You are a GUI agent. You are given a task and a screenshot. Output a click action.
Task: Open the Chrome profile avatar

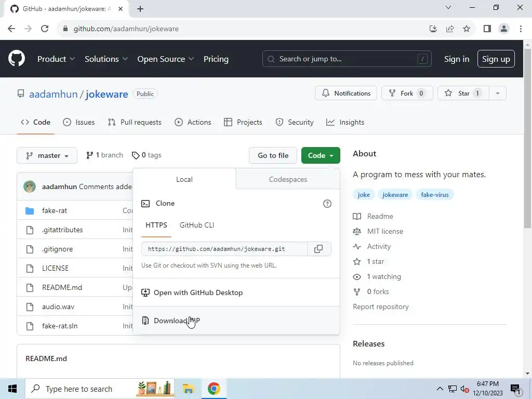(504, 29)
